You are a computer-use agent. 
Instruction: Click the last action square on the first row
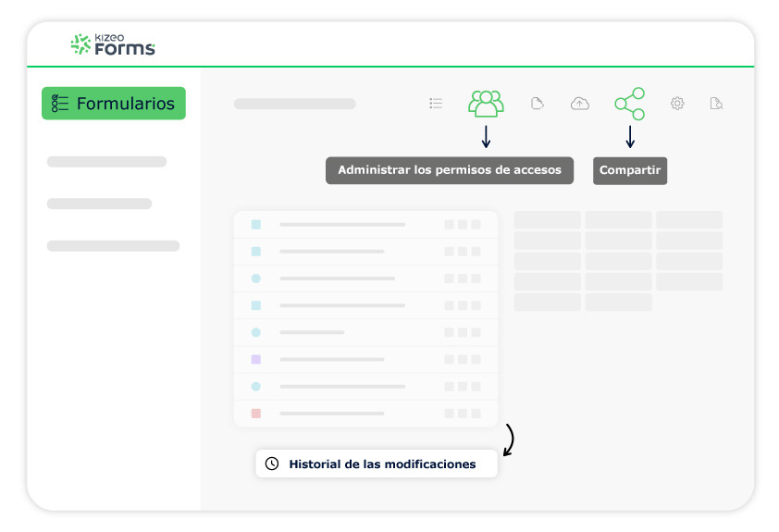point(476,224)
